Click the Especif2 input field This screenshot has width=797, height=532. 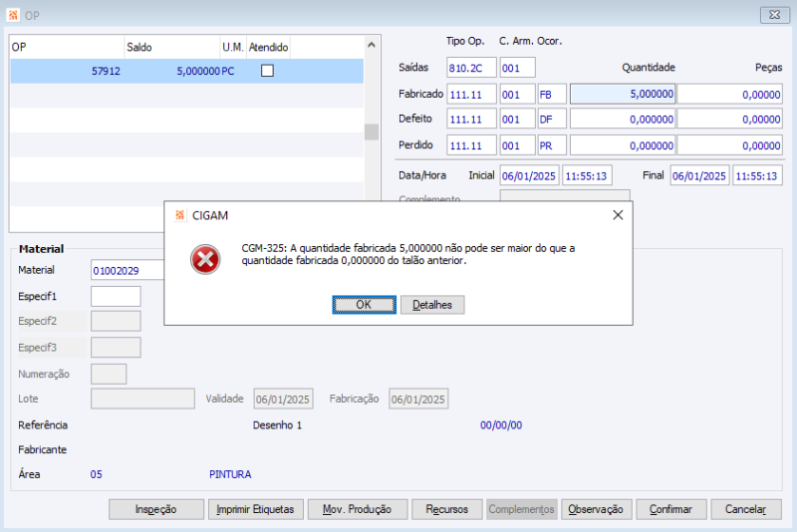point(116,321)
